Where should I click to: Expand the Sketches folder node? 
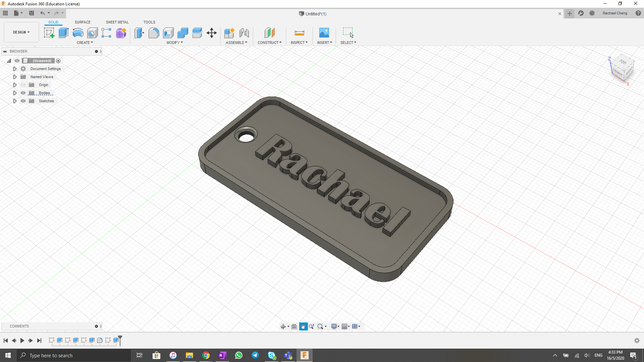tap(15, 101)
